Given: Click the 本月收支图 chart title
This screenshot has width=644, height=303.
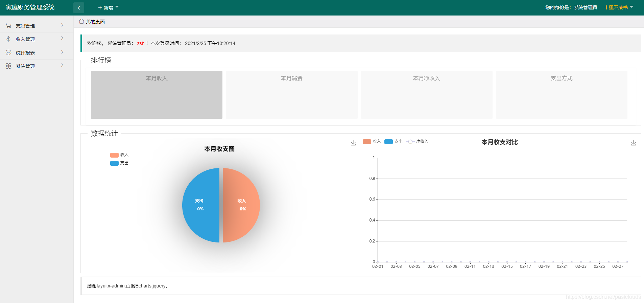Looking at the screenshot, I should coord(219,149).
